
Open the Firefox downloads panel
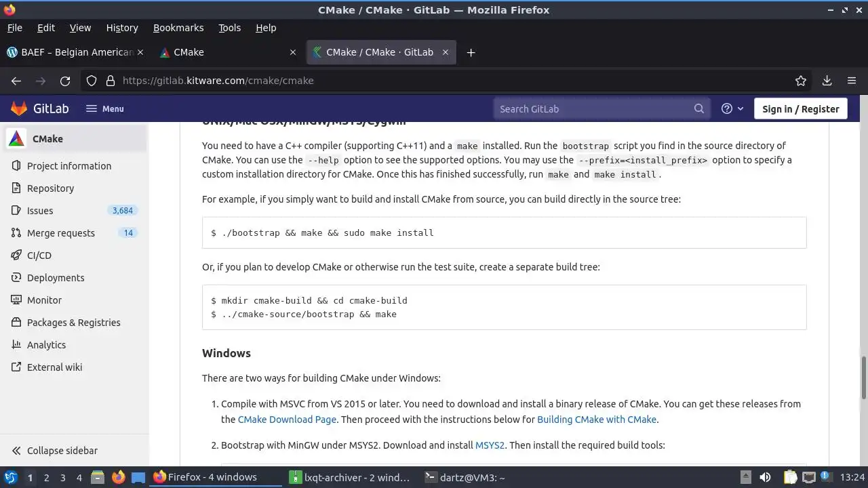pyautogui.click(x=827, y=81)
